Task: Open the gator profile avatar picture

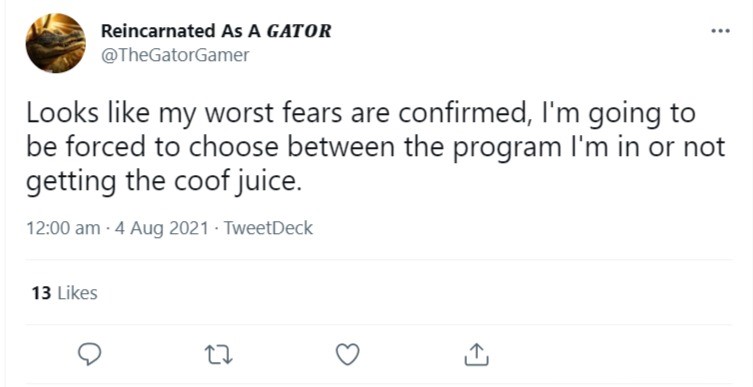Action: (x=56, y=43)
